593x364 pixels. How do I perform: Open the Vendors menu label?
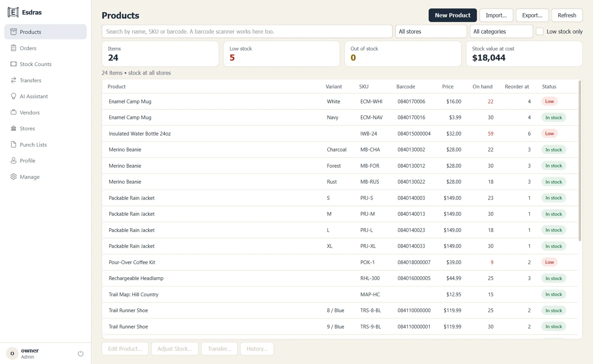(x=30, y=113)
